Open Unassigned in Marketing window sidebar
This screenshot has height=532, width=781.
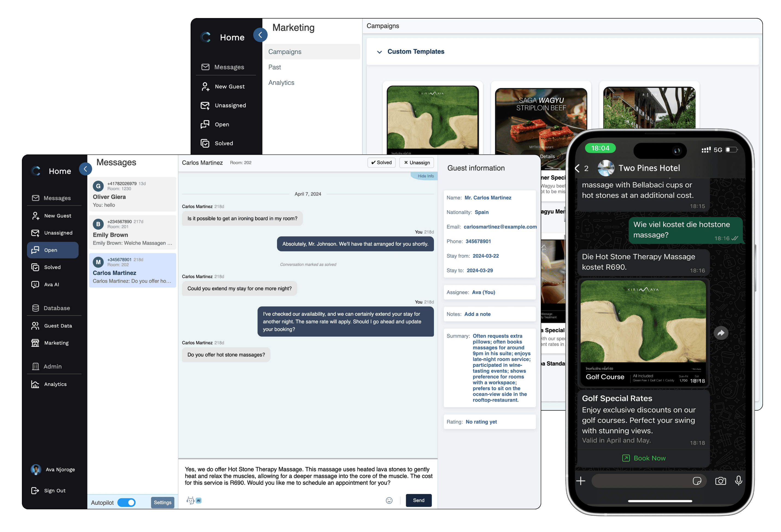[223, 106]
